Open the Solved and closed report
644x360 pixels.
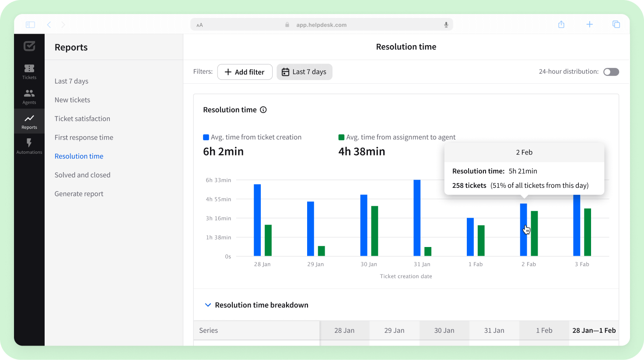pyautogui.click(x=82, y=175)
